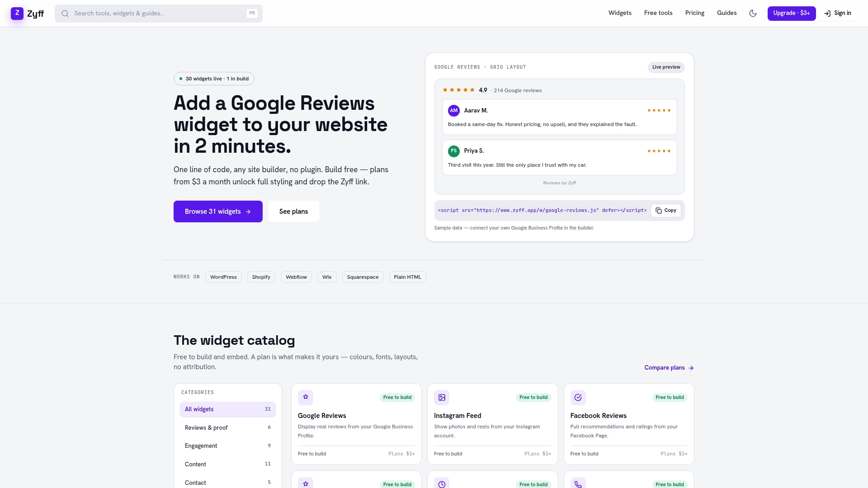Click the 30 widgets live status pill

point(214,79)
